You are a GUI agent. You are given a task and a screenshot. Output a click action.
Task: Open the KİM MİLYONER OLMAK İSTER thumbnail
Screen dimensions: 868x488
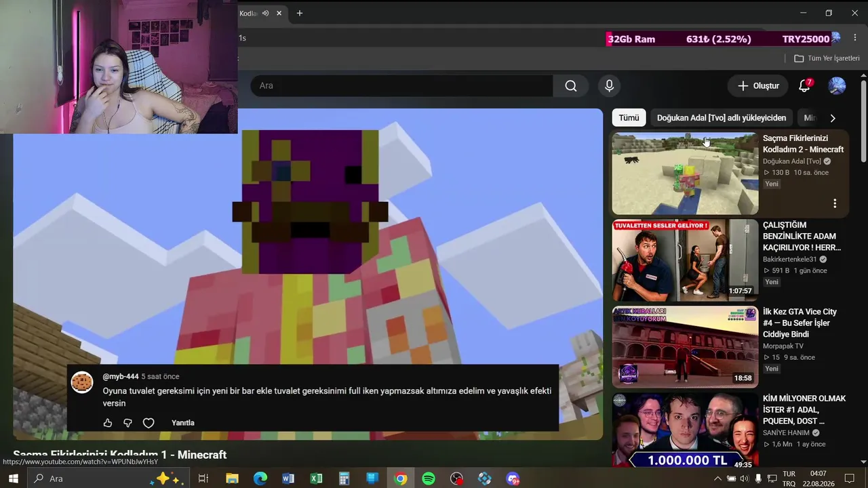(x=685, y=431)
